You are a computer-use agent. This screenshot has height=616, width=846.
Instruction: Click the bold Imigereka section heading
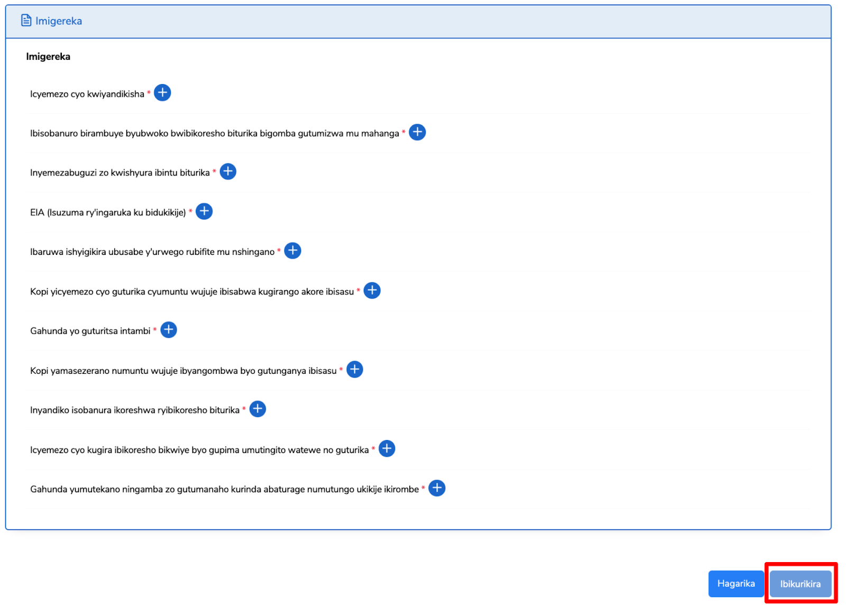click(48, 57)
